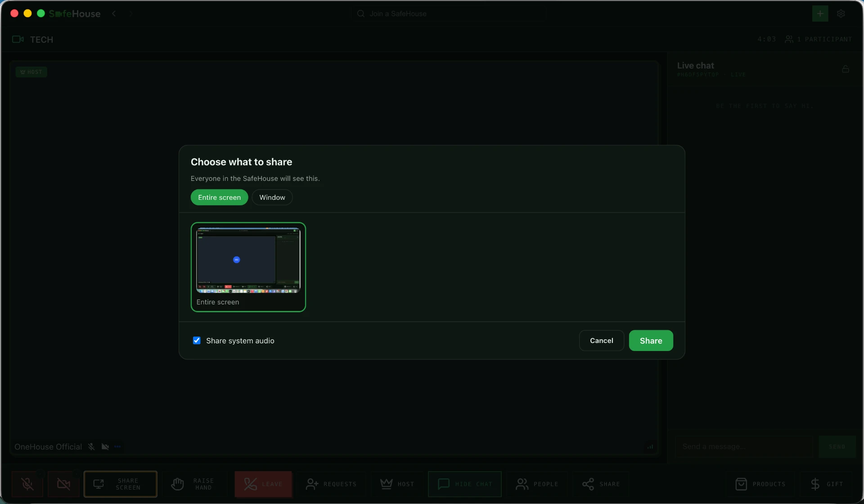Unmute the microphone in the bottom toolbar

[x=27, y=484]
